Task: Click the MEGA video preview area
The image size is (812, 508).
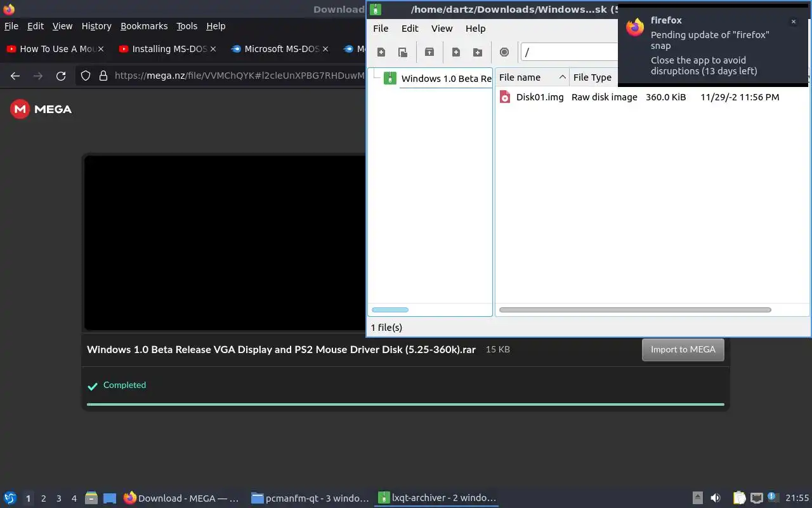Action: (225, 243)
